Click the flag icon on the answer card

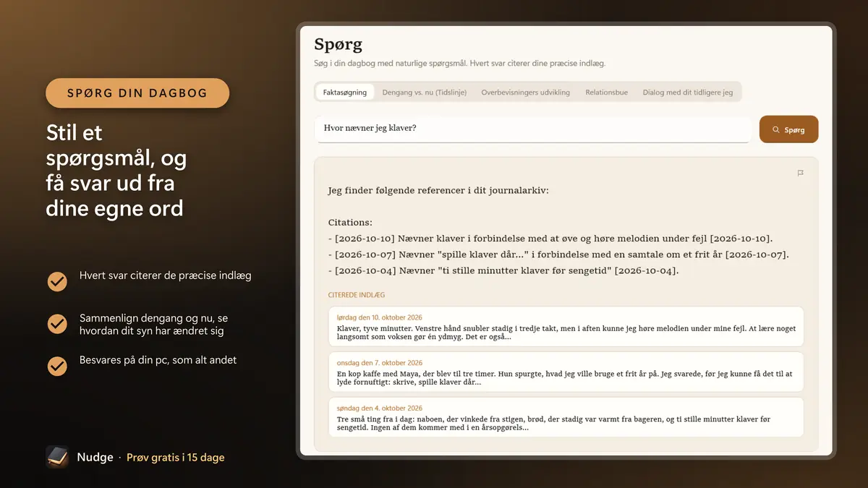pyautogui.click(x=800, y=174)
